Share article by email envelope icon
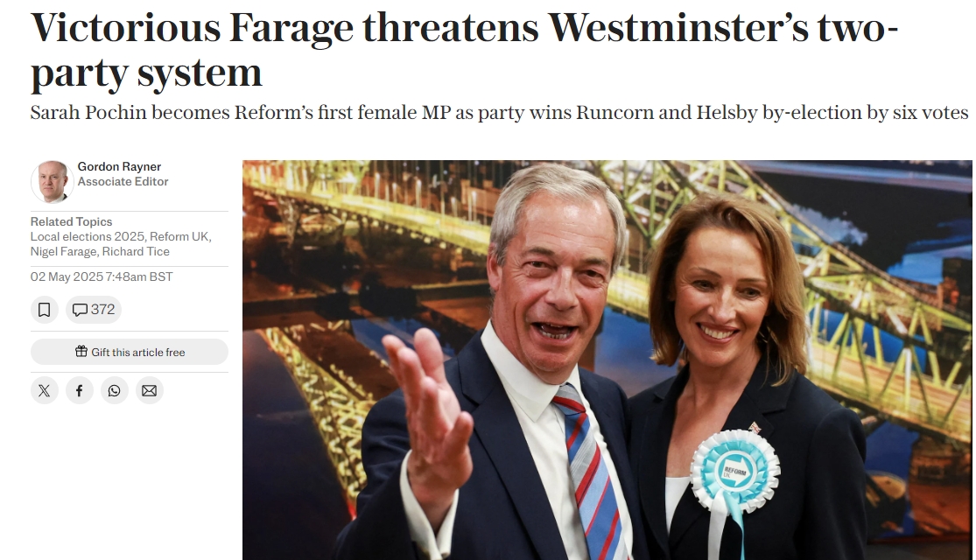 click(150, 391)
